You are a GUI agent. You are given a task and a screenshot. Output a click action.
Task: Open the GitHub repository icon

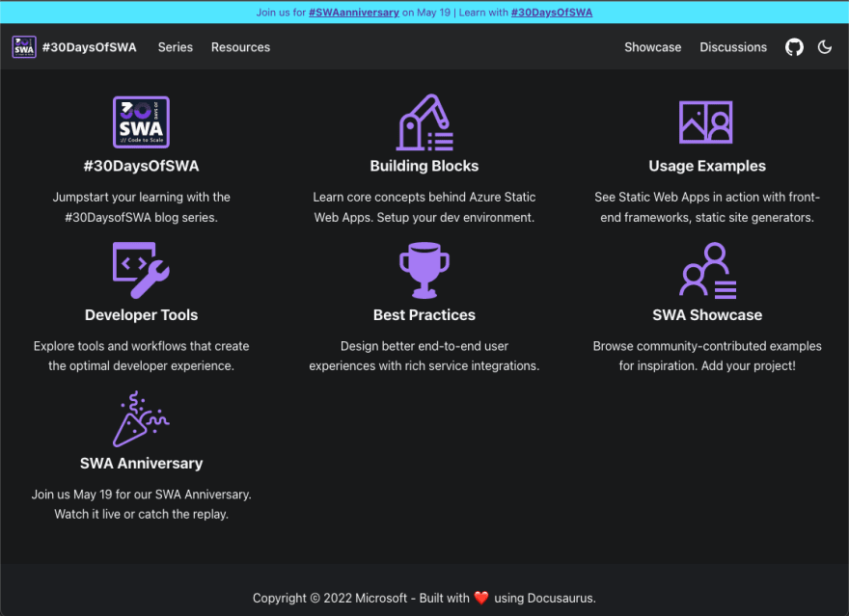794,47
